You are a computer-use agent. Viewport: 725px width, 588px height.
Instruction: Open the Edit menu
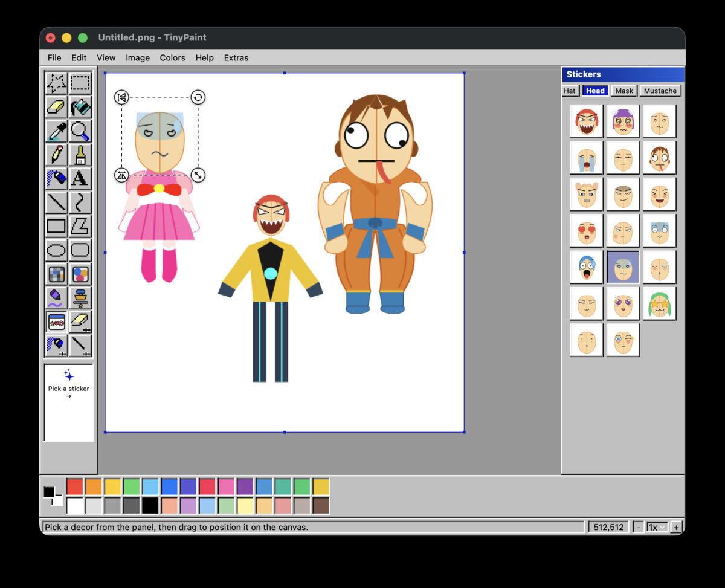point(79,58)
